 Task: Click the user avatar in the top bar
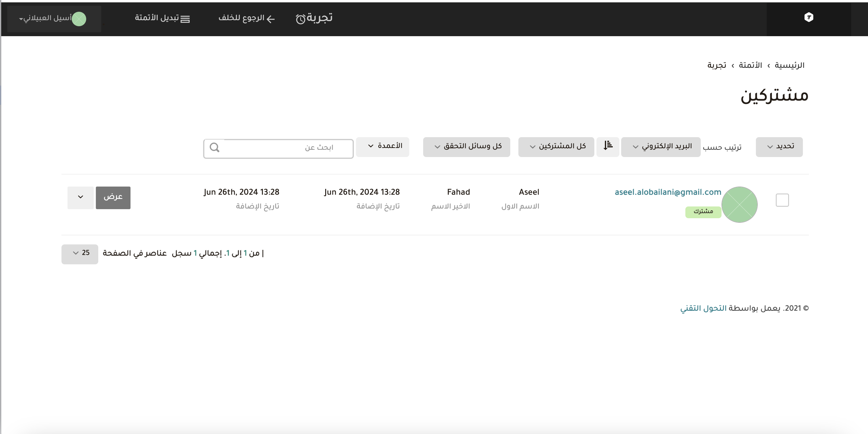[x=79, y=19]
